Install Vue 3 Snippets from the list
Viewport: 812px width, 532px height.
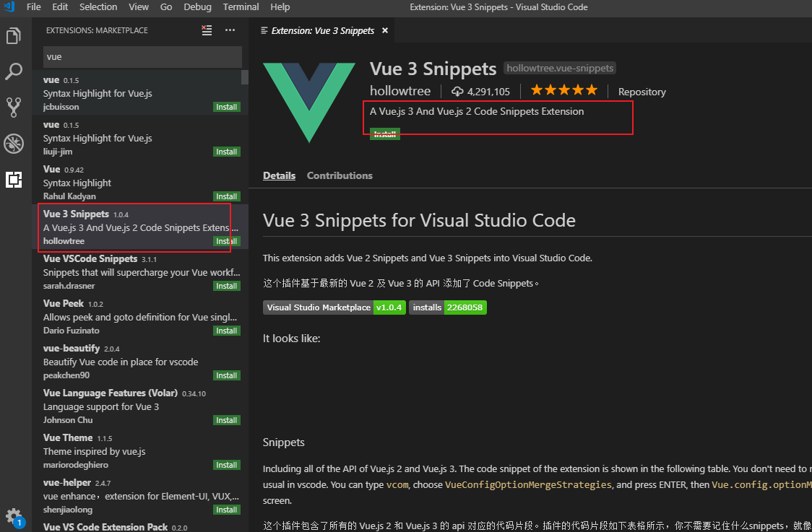(227, 241)
